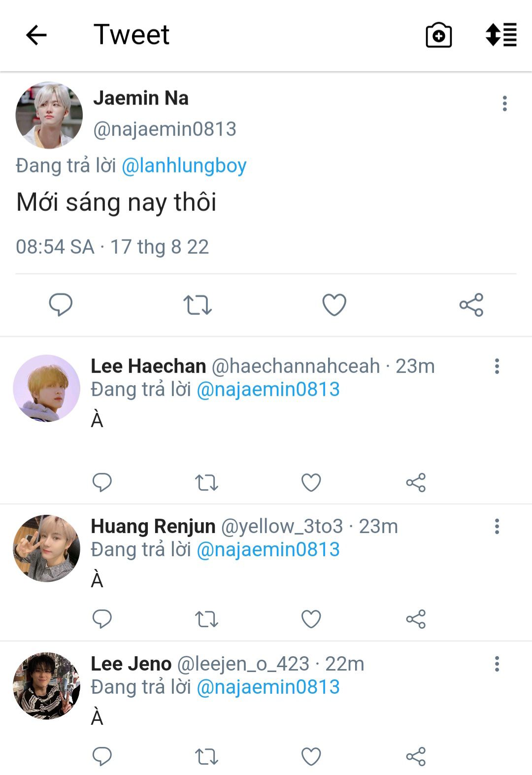
Task: View Jaemin Na's profile picture
Action: click(x=49, y=115)
